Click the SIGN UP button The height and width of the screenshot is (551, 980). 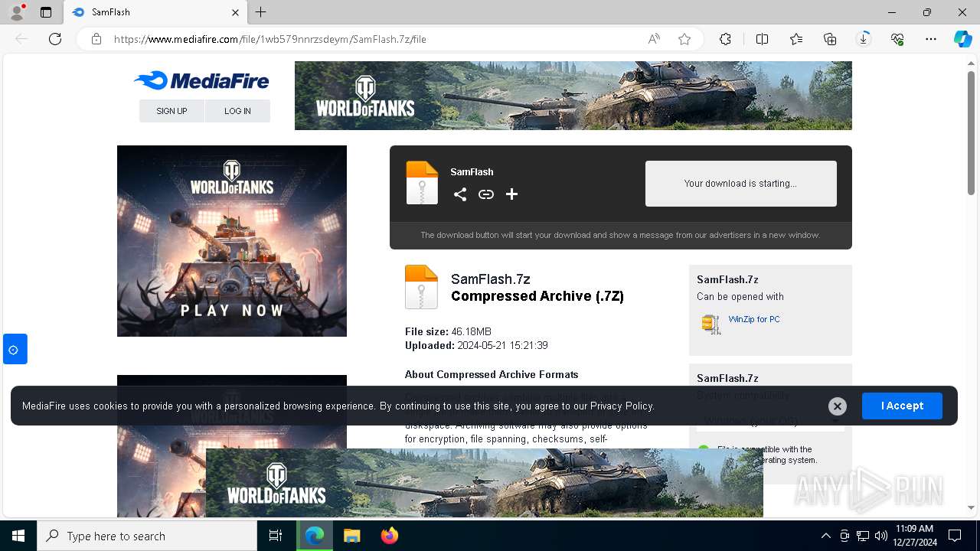tap(171, 111)
